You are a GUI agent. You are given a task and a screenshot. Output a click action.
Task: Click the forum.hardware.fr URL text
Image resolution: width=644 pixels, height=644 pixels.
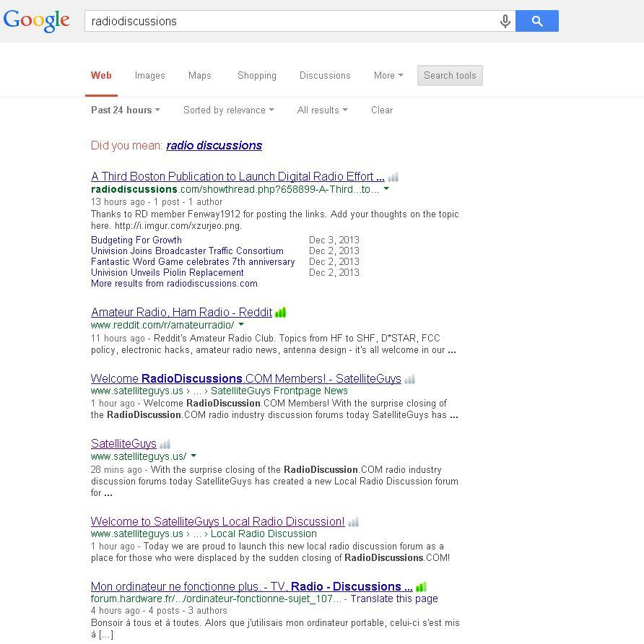click(216, 599)
